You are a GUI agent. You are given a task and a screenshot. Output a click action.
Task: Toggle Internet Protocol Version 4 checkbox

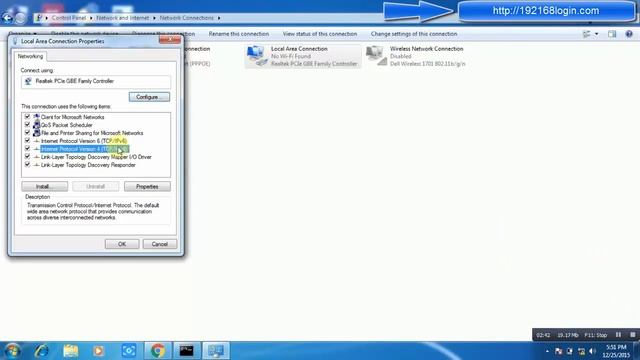pyautogui.click(x=27, y=149)
